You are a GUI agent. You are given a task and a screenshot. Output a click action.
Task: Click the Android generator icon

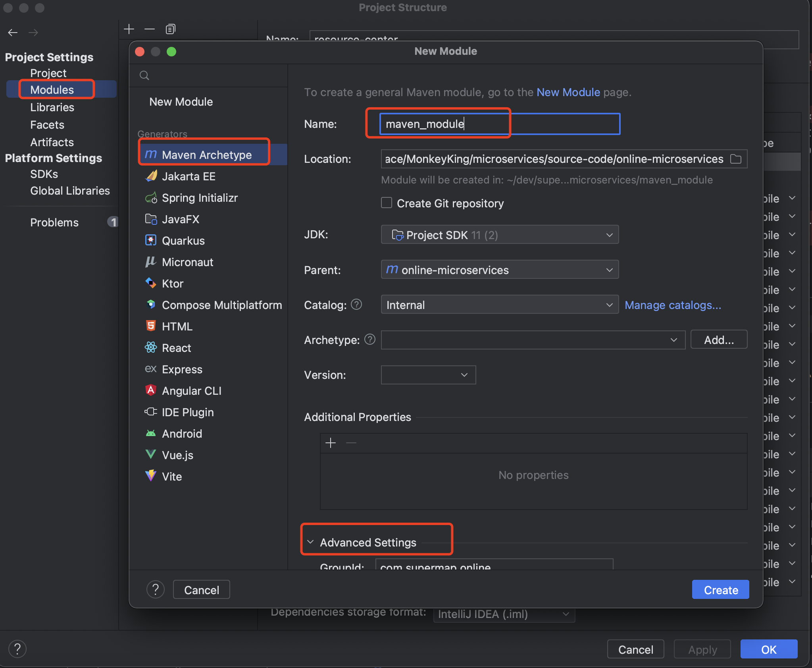151,433
